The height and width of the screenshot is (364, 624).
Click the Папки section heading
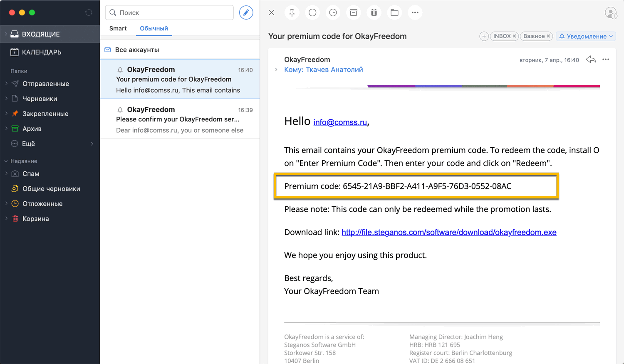[x=19, y=71]
